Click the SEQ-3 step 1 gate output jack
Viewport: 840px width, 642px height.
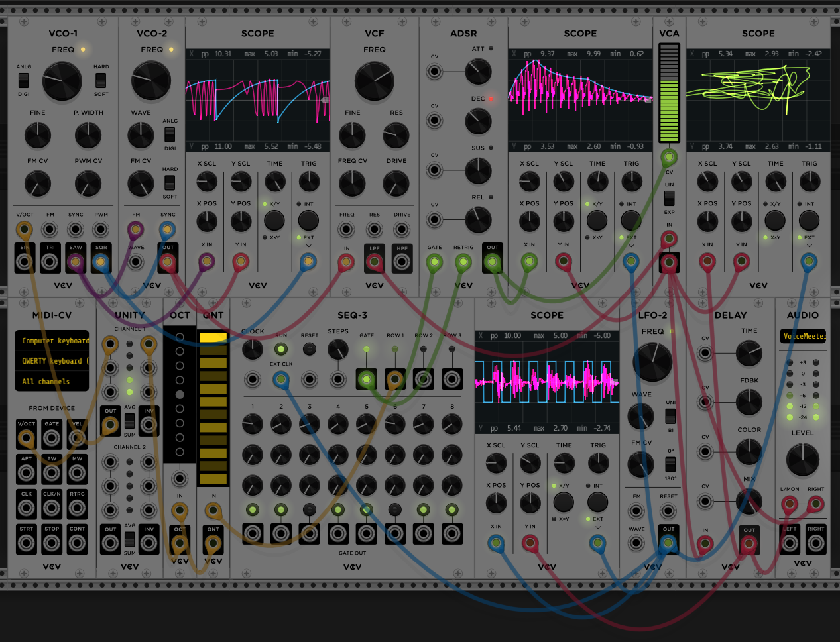click(253, 533)
